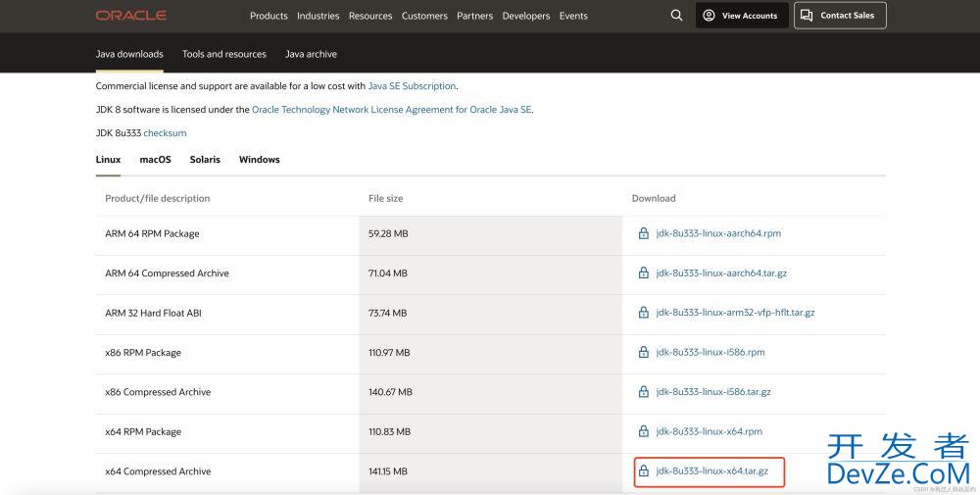Viewport: 980px width, 495px height.
Task: Click the View Accounts button
Action: pos(742,16)
